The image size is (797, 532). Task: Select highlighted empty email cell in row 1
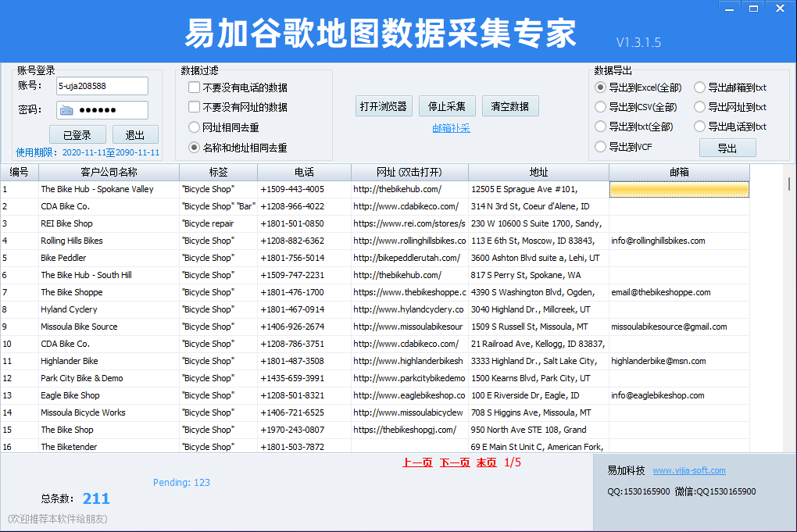(679, 190)
